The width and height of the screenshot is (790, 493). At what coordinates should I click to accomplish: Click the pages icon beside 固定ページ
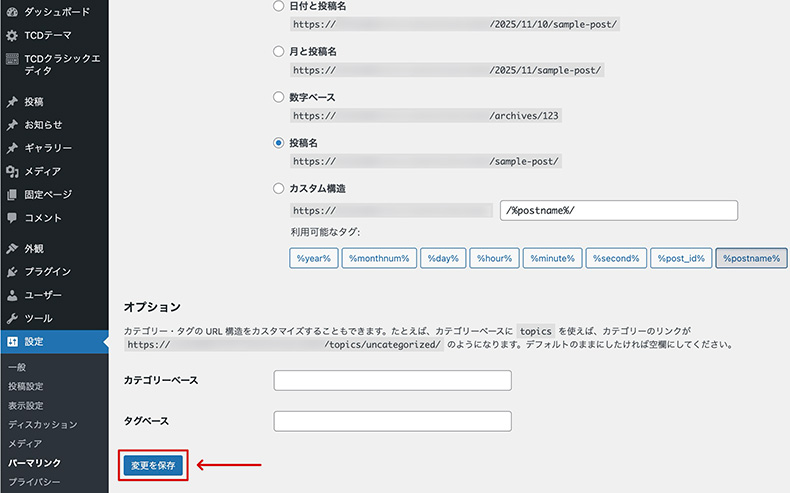click(x=12, y=194)
